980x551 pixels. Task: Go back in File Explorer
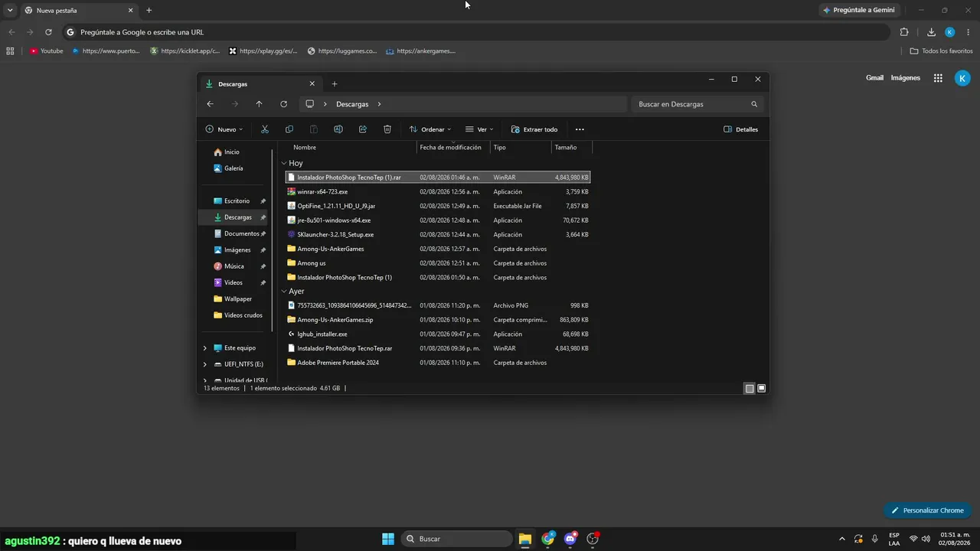pos(210,104)
